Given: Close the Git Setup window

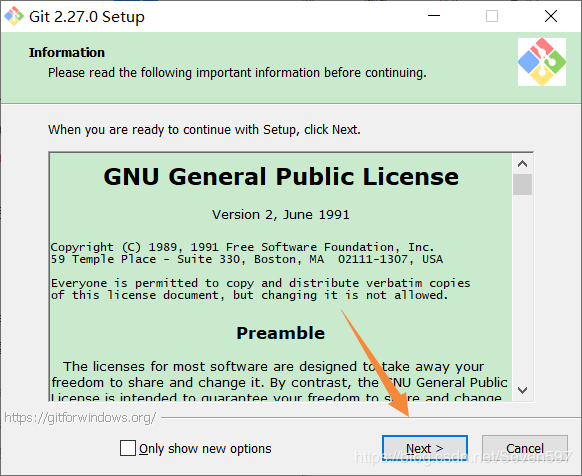Looking at the screenshot, I should tap(551, 16).
